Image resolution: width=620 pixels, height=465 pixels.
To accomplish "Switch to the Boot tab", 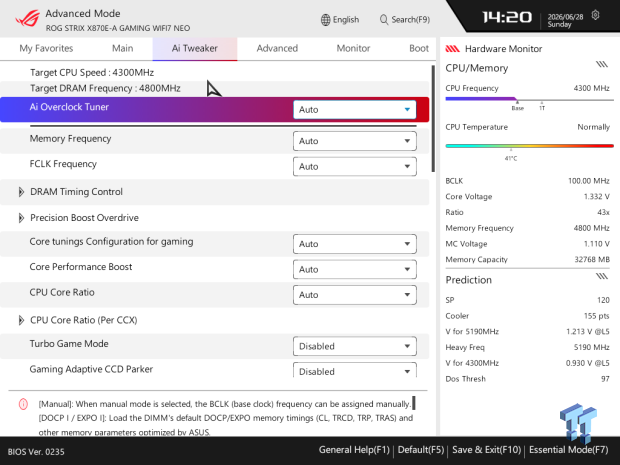I will click(x=419, y=48).
